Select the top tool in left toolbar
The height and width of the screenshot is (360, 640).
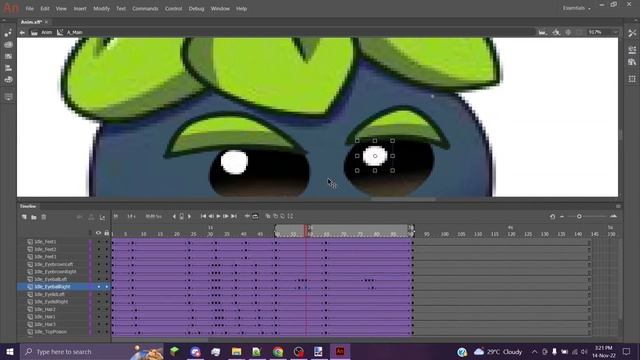click(8, 33)
